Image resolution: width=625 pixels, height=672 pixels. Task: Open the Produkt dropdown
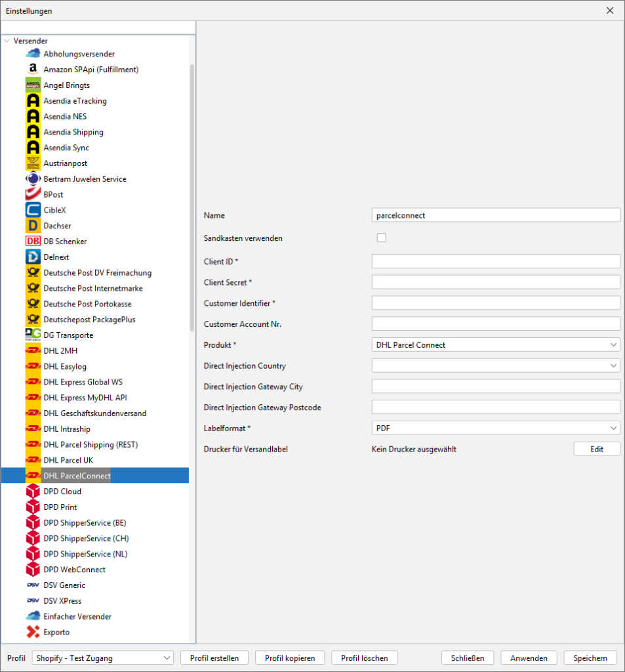(495, 345)
